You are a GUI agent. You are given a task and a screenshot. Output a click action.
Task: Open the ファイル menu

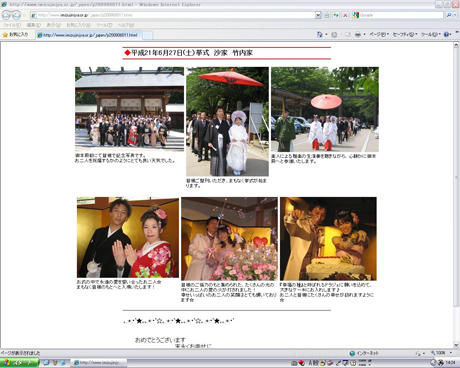pyautogui.click(x=12, y=25)
